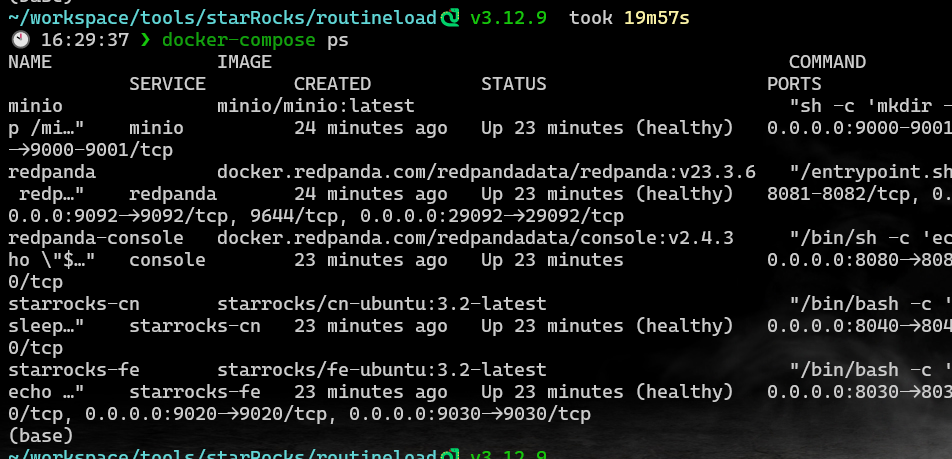Click the console:v2.4.3 image text
Screen dimensions: 952x459
click(x=657, y=238)
